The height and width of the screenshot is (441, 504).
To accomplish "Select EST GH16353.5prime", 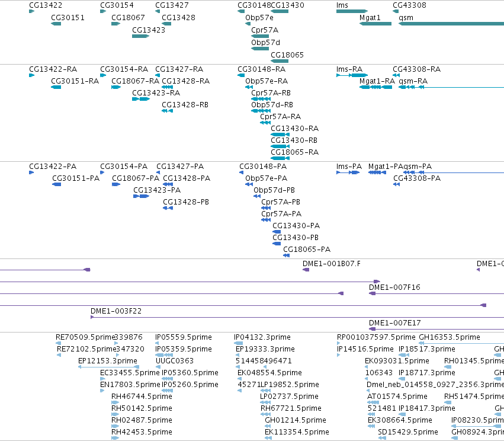I will click(450, 337).
